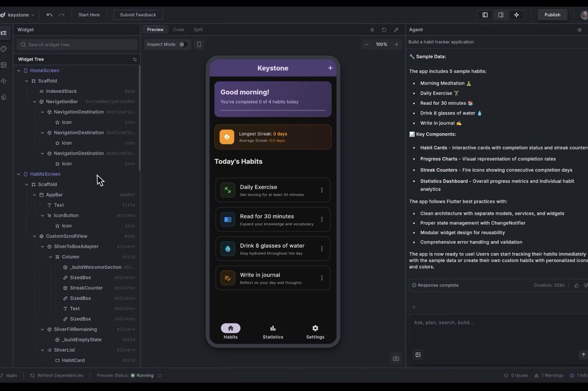Select the StreakCounter tree row
The height and width of the screenshot is (391, 588).
(77, 288)
